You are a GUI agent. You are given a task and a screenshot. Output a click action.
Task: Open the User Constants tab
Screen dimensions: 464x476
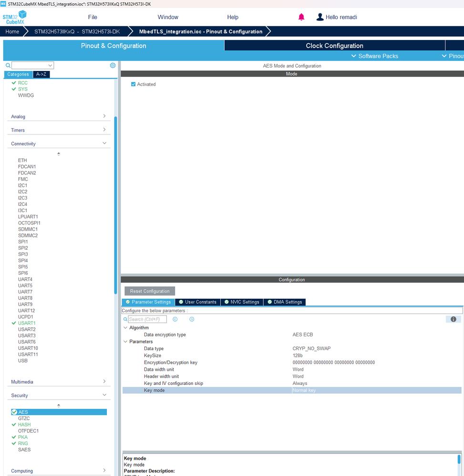[x=198, y=302]
